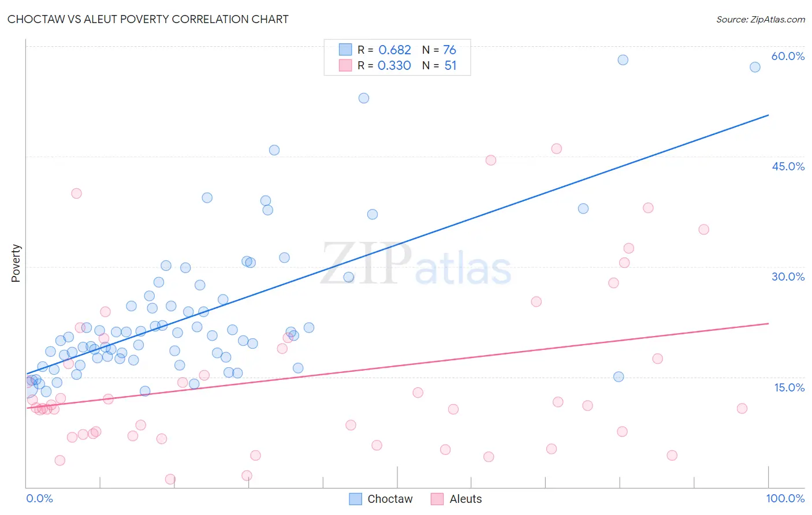Click the ZIPatlas watermark in chart center
Viewport: 812px width, 515px height.
[x=416, y=264]
